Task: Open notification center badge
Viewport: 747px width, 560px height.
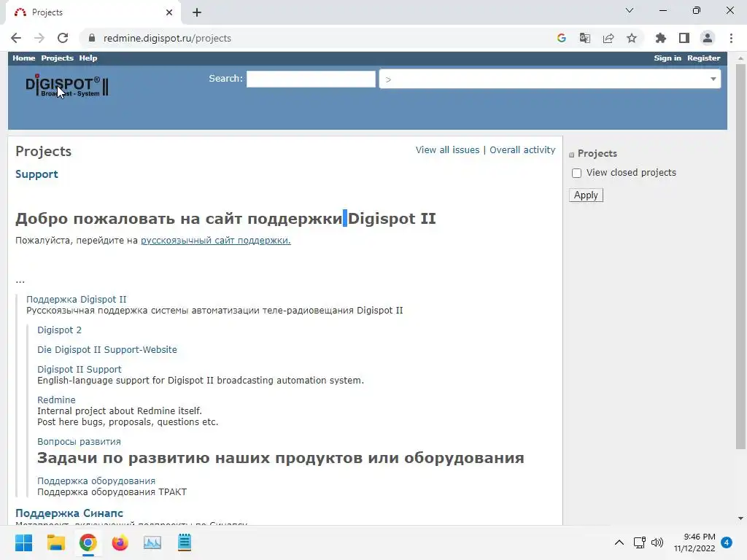Action: 727,542
